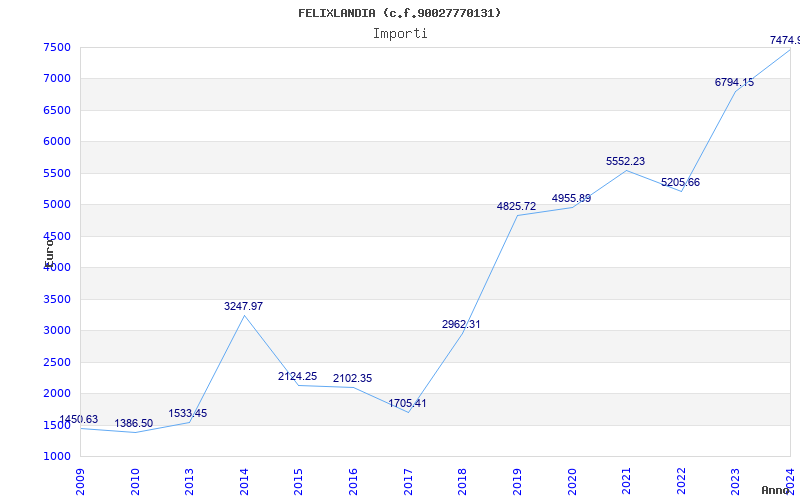The height and width of the screenshot is (500, 800).
Task: Select the 3000 y-axis tick label
Action: [57, 331]
